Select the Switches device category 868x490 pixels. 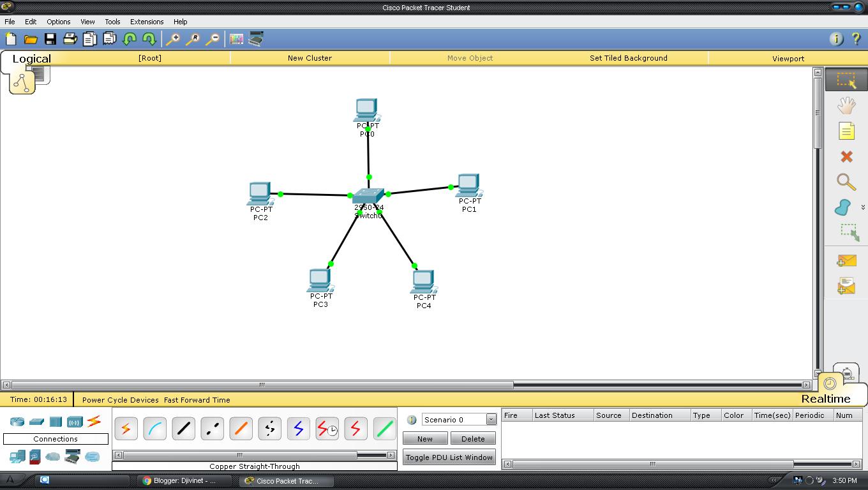tap(36, 422)
